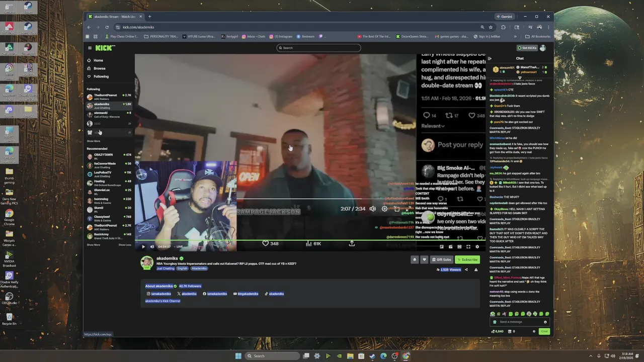The image size is (644, 362).
Task: Open a new Chrome tab
Action: tap(149, 17)
